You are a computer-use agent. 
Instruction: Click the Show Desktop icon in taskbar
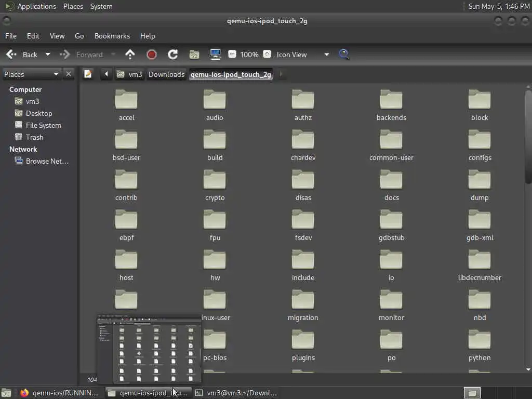[x=6, y=393]
